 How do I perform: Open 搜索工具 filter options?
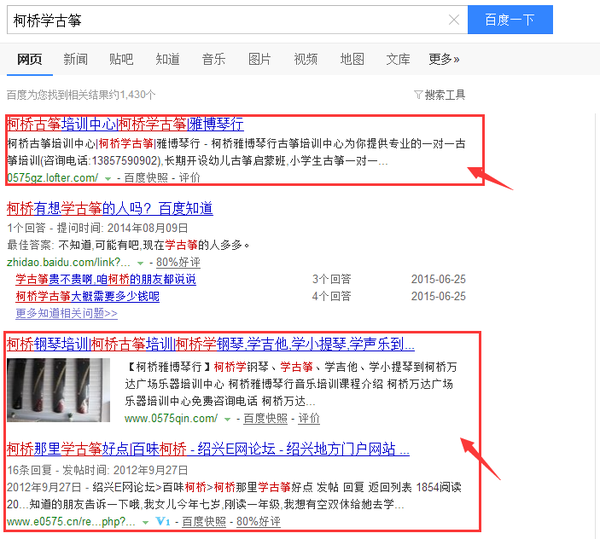(440, 95)
